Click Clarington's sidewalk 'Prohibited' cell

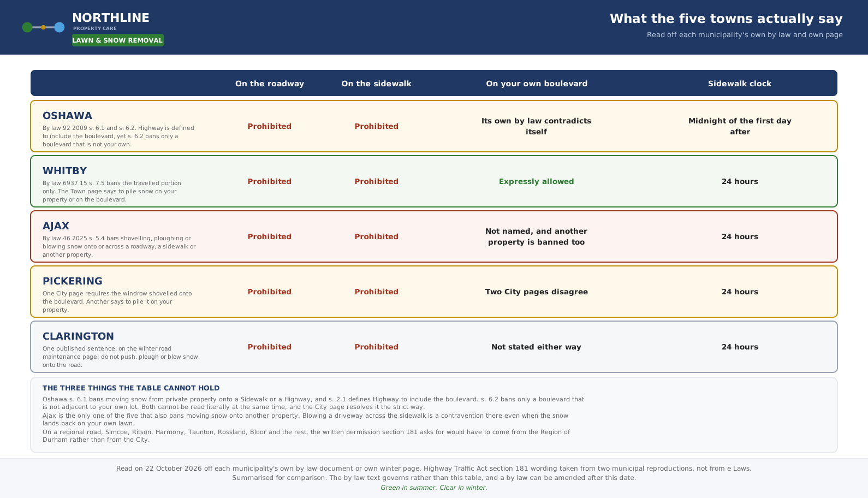coord(377,347)
